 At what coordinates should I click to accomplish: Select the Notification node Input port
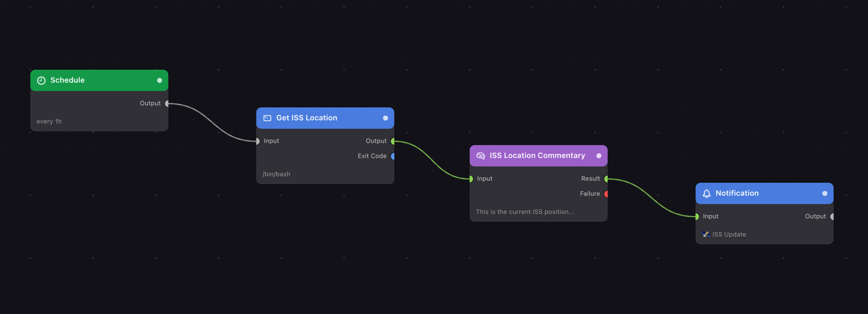[697, 217]
